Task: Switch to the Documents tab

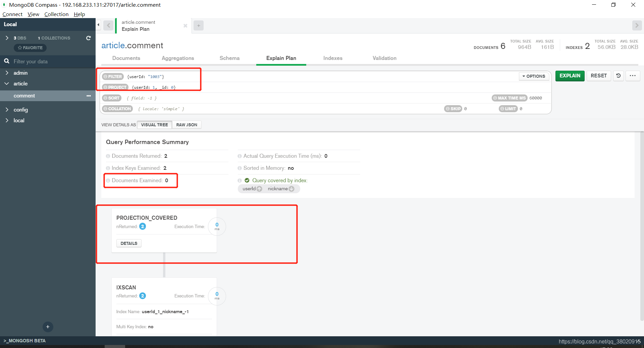Action: pyautogui.click(x=126, y=58)
